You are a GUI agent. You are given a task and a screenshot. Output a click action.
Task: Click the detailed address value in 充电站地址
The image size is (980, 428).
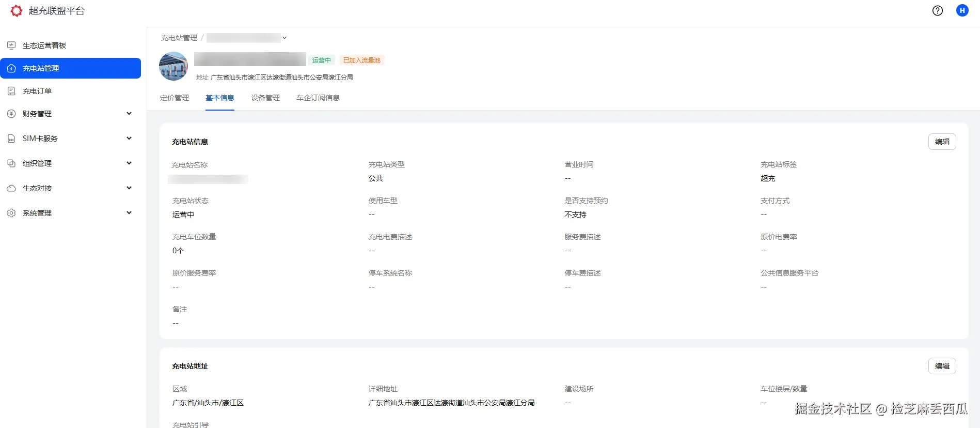point(452,403)
